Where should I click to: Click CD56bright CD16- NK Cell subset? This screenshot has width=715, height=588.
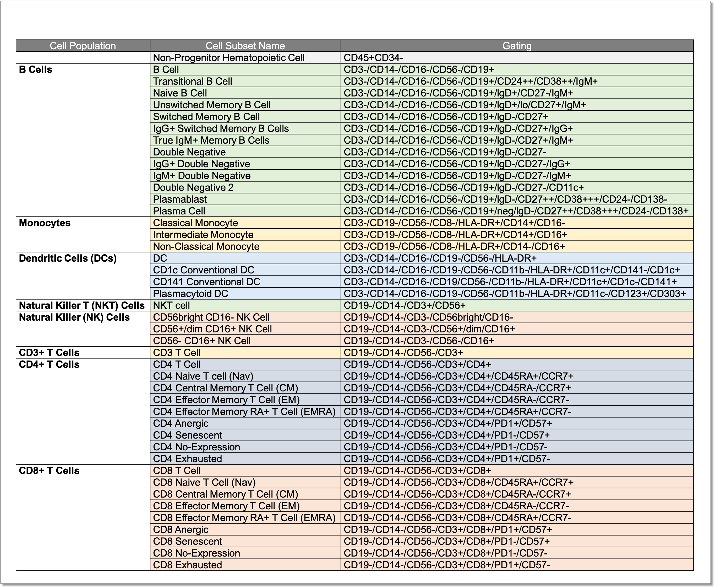pos(211,317)
